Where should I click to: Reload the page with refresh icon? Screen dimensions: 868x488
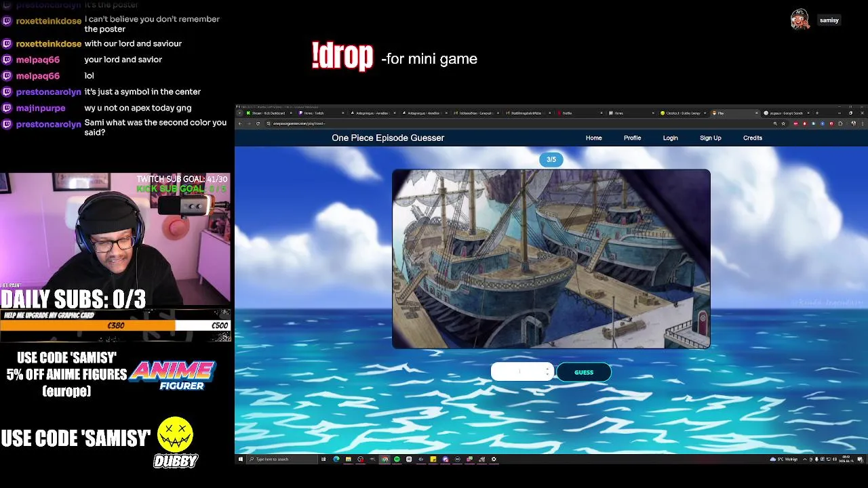[x=258, y=123]
